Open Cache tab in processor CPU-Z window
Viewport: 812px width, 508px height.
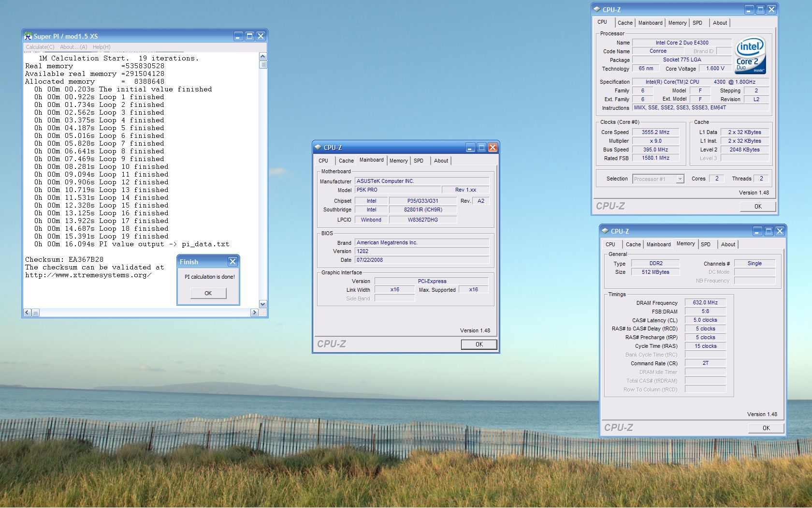pos(625,23)
